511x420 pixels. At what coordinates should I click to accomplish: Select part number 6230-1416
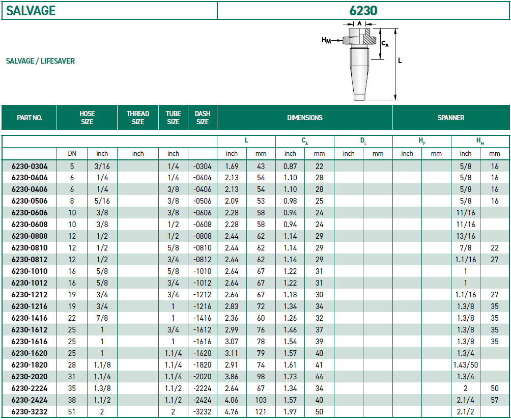coord(30,318)
